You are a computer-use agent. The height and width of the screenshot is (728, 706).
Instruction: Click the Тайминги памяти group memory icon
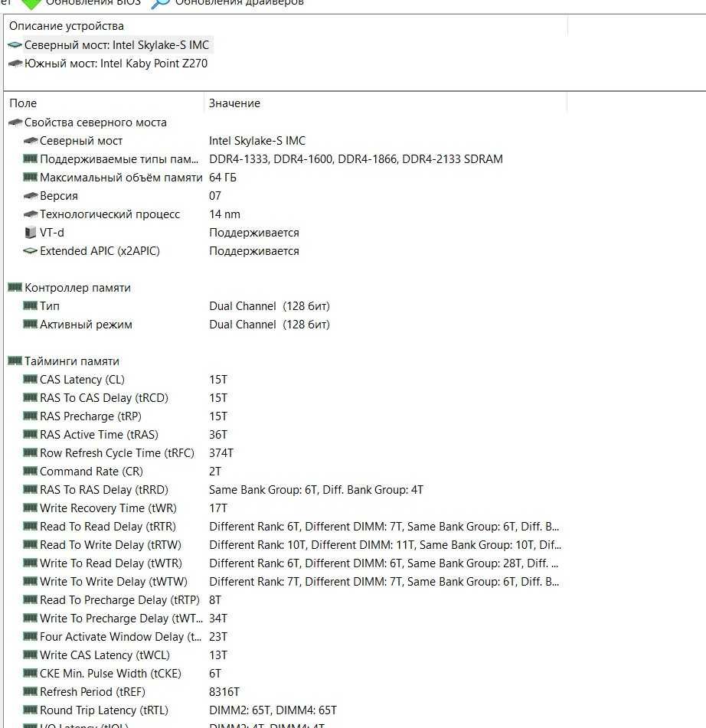click(x=15, y=361)
